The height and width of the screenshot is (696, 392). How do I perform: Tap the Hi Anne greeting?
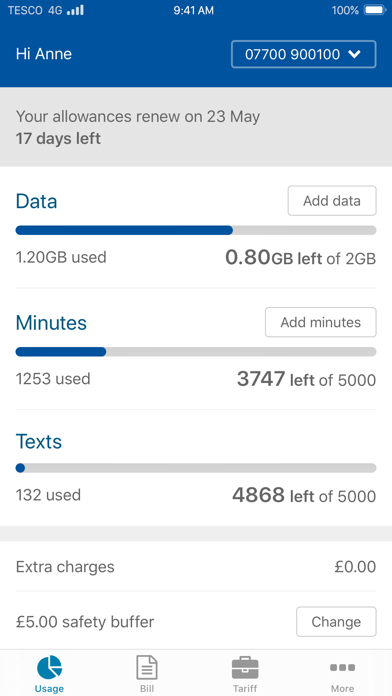coord(44,54)
